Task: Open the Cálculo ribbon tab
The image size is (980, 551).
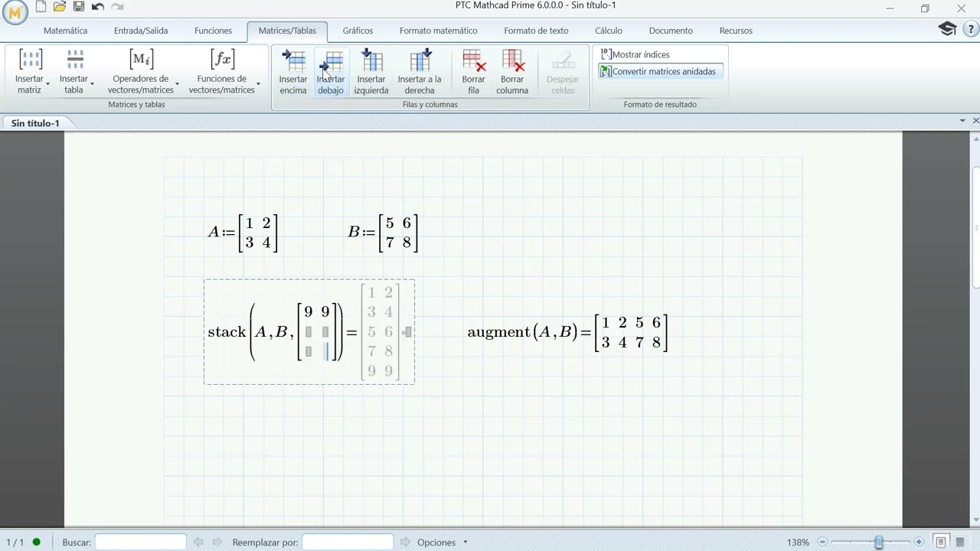Action: tap(609, 31)
